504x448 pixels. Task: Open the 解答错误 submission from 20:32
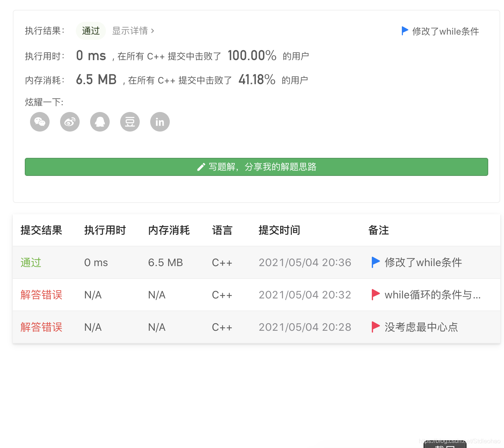click(41, 295)
